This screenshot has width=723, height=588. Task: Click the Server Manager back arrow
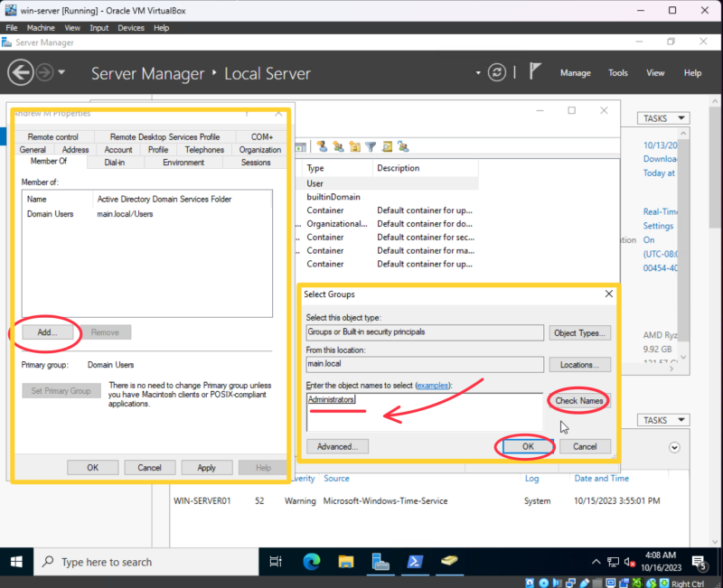(x=21, y=72)
